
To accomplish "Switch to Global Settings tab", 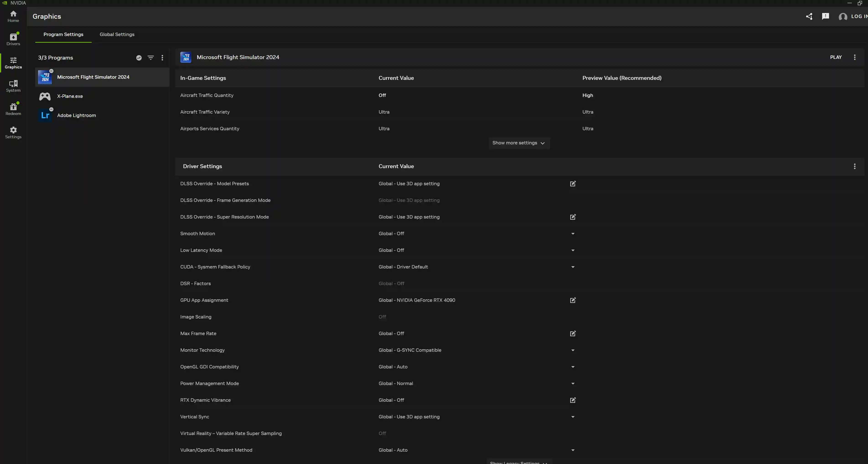I will pyautogui.click(x=117, y=34).
